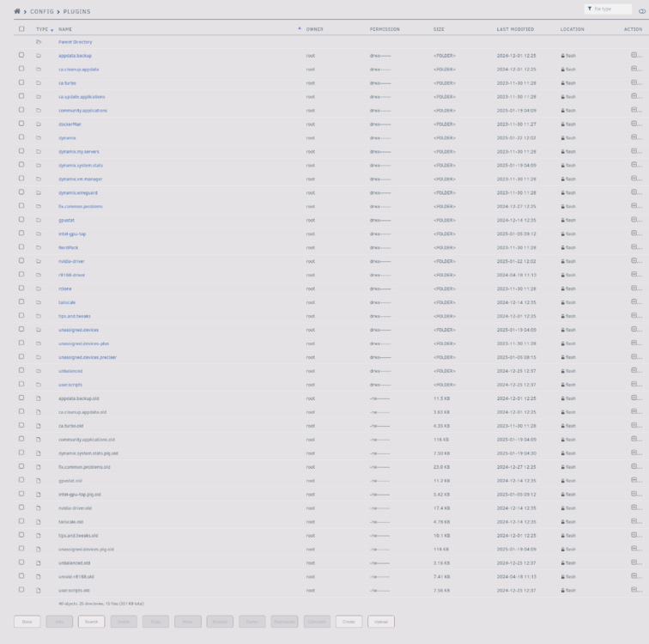Click the objects summary text at bottom
Viewport: 649px width, 644px height.
click(101, 604)
